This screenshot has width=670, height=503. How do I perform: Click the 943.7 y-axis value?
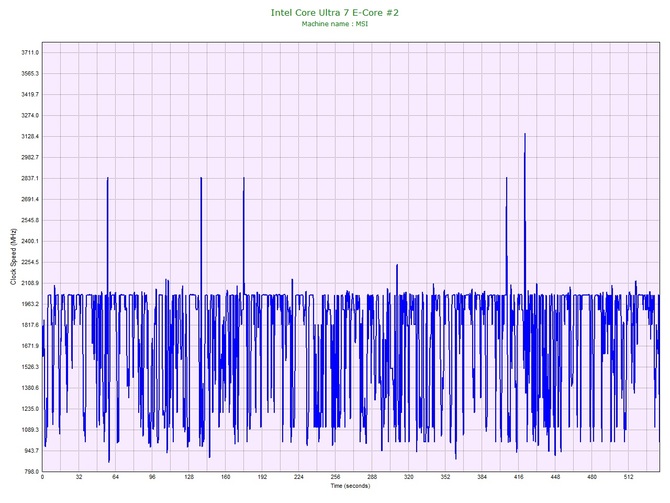[31, 450]
